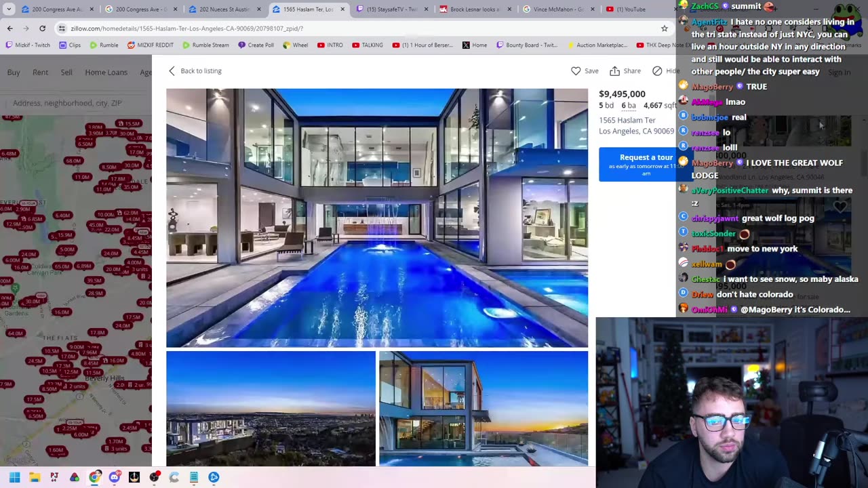Open the house exterior sunset photo
This screenshot has height=488, width=868.
click(x=484, y=409)
